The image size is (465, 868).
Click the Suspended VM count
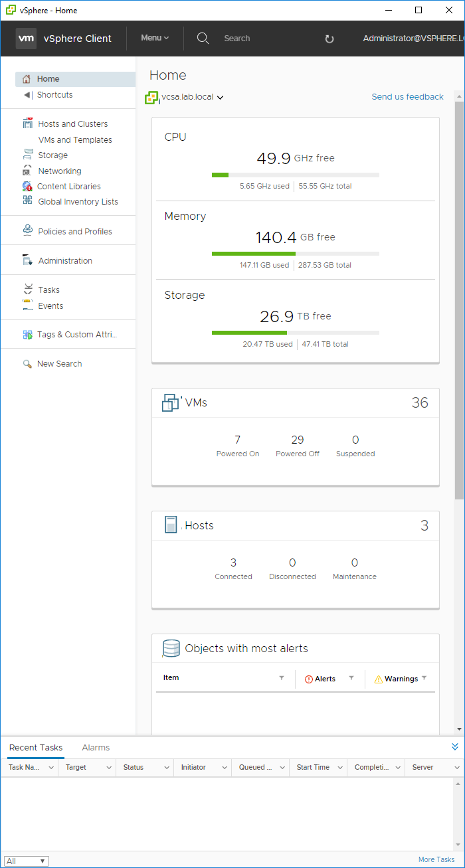click(x=355, y=440)
